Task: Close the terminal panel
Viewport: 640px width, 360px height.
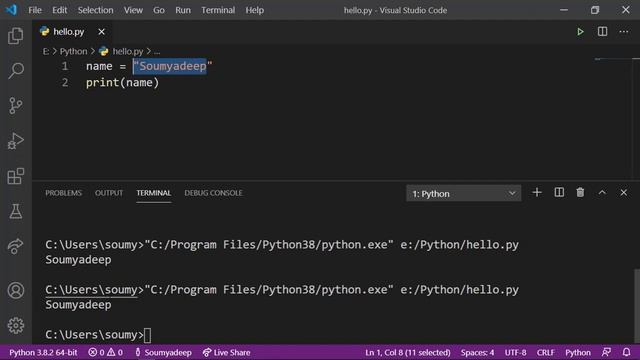Action: point(624,193)
